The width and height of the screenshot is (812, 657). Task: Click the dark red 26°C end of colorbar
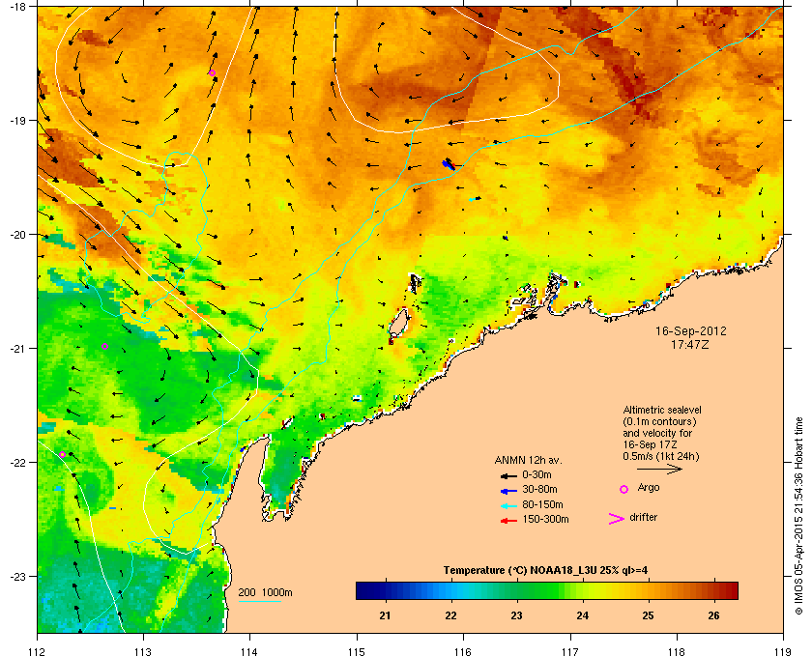(x=728, y=590)
